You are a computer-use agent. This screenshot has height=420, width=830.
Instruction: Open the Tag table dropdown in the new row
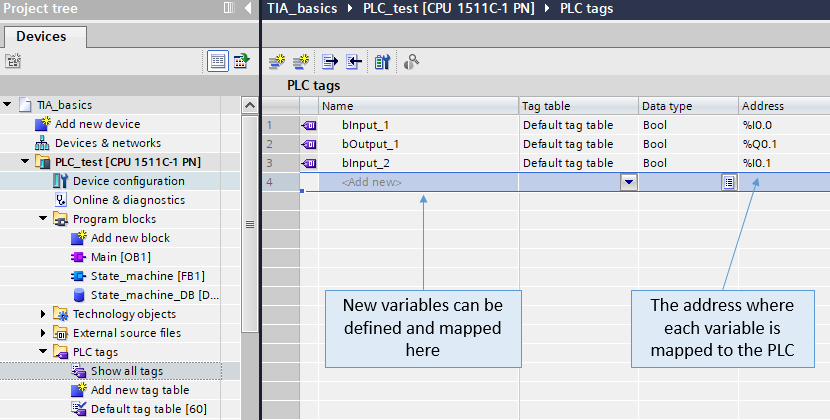click(628, 182)
